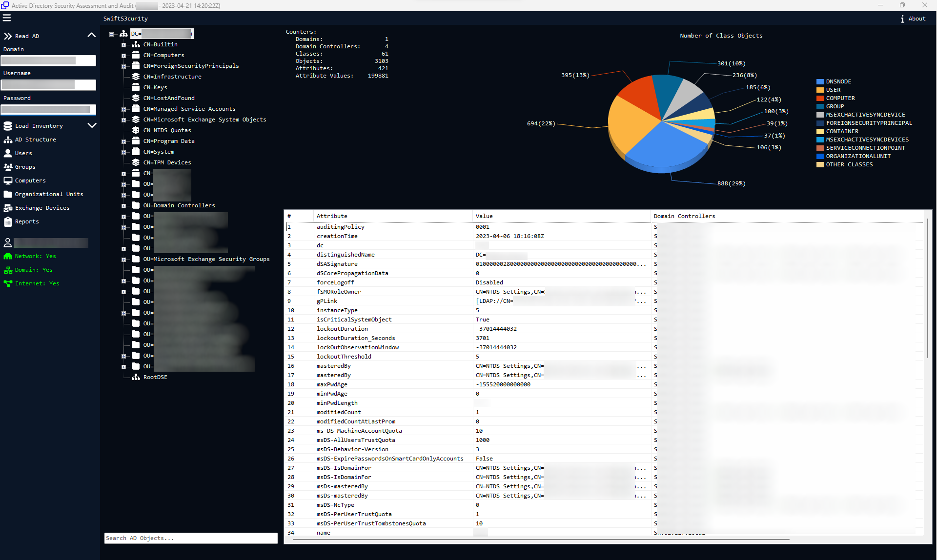This screenshot has height=560, width=937.
Task: Click the Domain status icon
Action: point(8,270)
